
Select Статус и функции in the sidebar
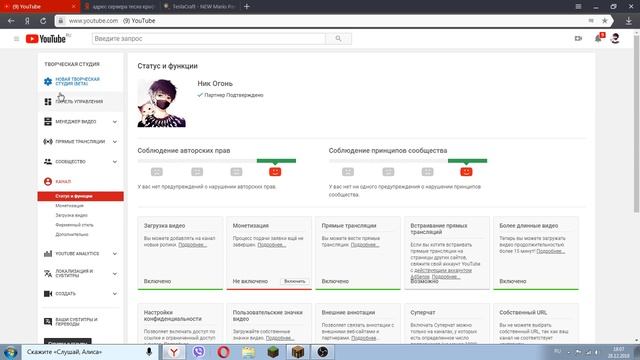pyautogui.click(x=80, y=196)
